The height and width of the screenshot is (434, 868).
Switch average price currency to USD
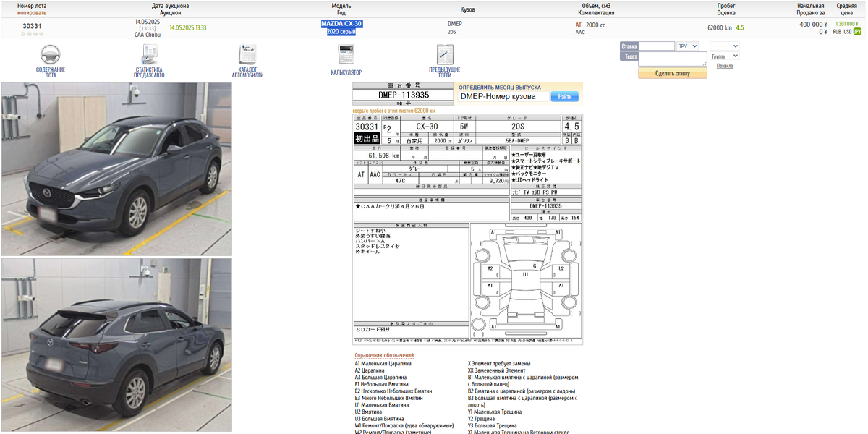[848, 32]
